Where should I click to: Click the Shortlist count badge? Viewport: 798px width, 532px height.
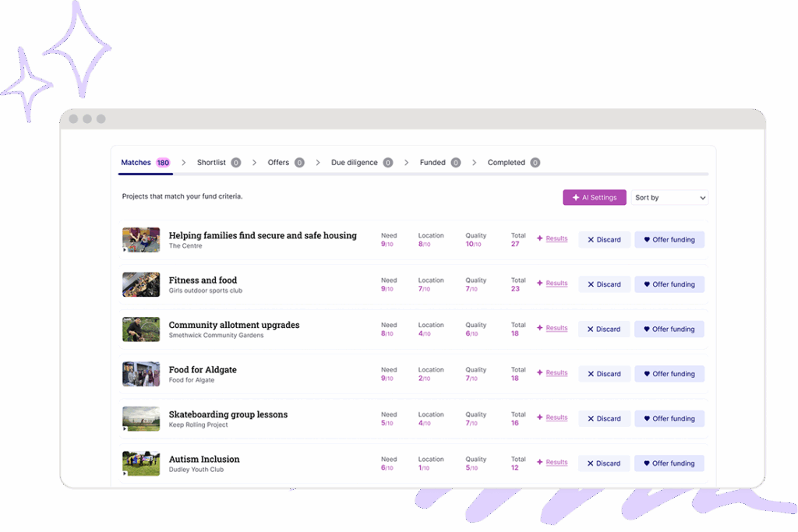tap(235, 163)
